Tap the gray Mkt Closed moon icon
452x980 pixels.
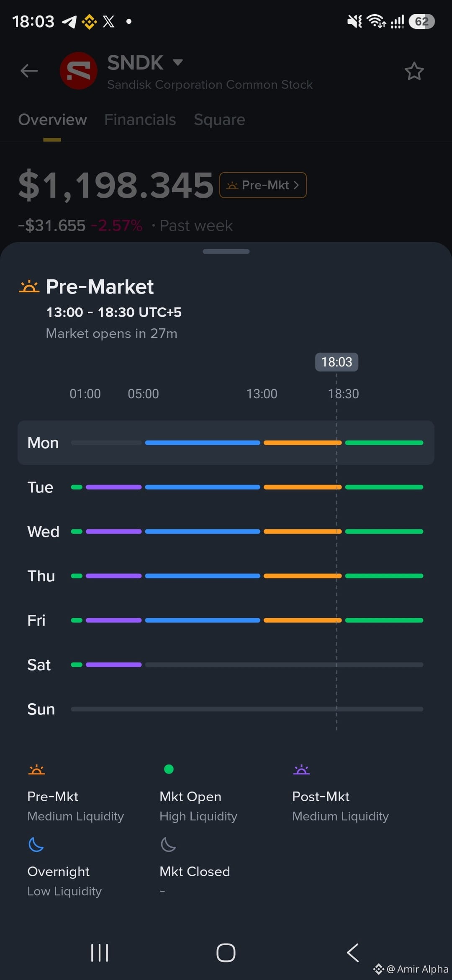[168, 844]
